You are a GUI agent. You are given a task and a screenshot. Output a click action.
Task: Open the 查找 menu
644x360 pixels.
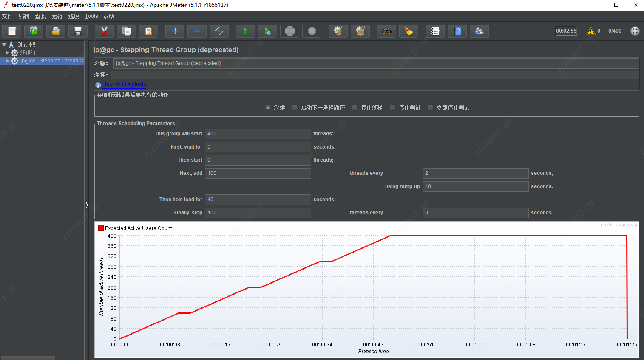(x=40, y=16)
